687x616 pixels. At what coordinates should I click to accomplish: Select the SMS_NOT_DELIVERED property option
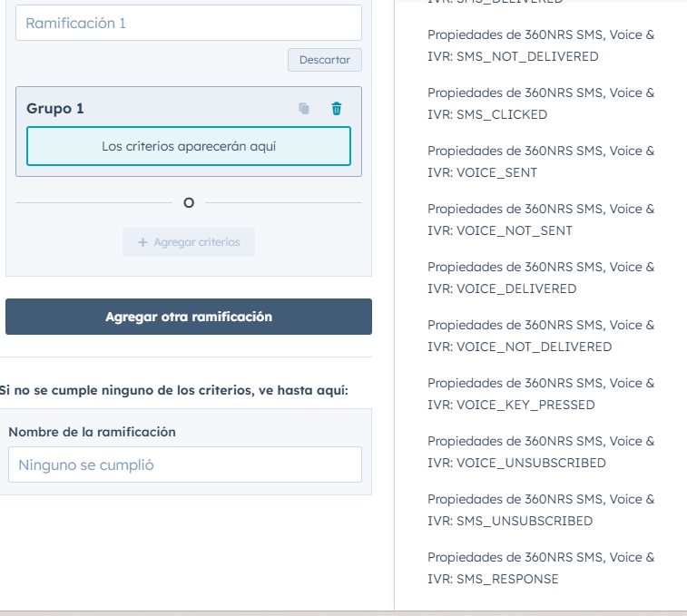(541, 46)
